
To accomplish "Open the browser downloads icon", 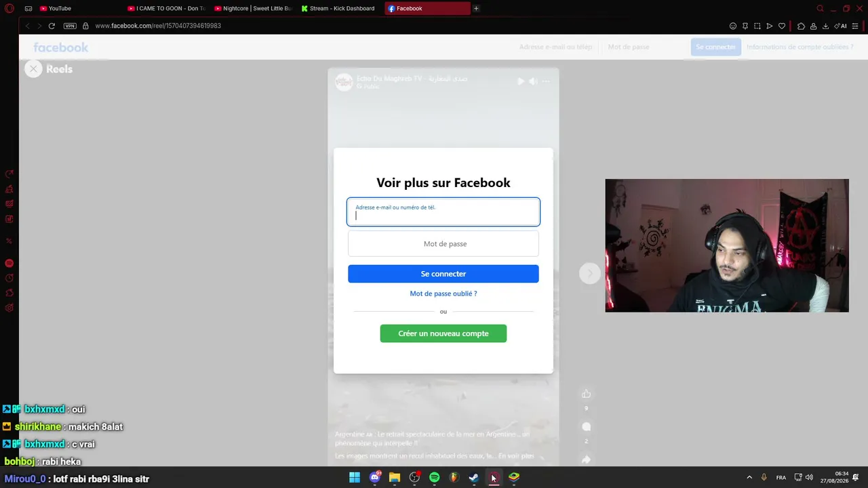I will tap(825, 26).
